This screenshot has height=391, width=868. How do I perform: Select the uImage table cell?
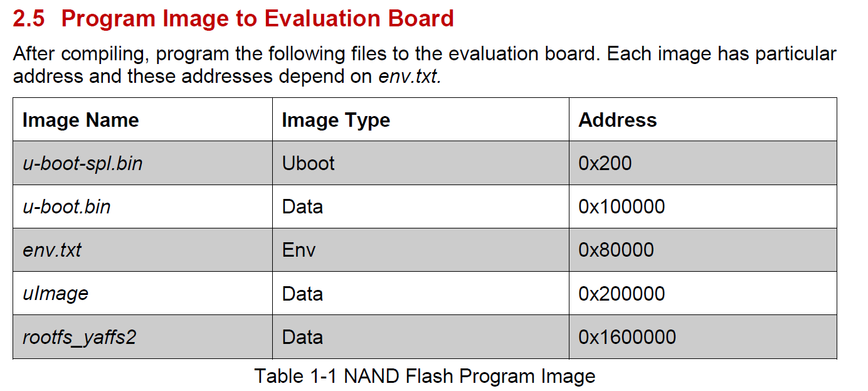(55, 293)
